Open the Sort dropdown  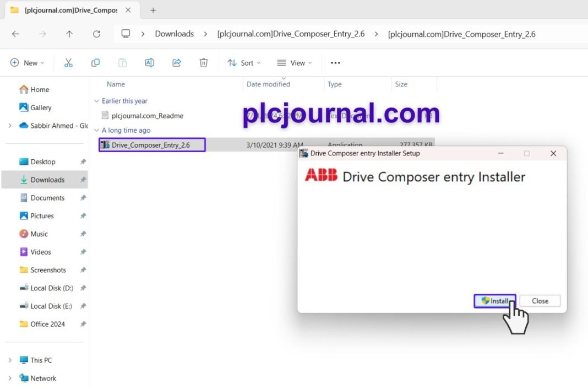243,62
